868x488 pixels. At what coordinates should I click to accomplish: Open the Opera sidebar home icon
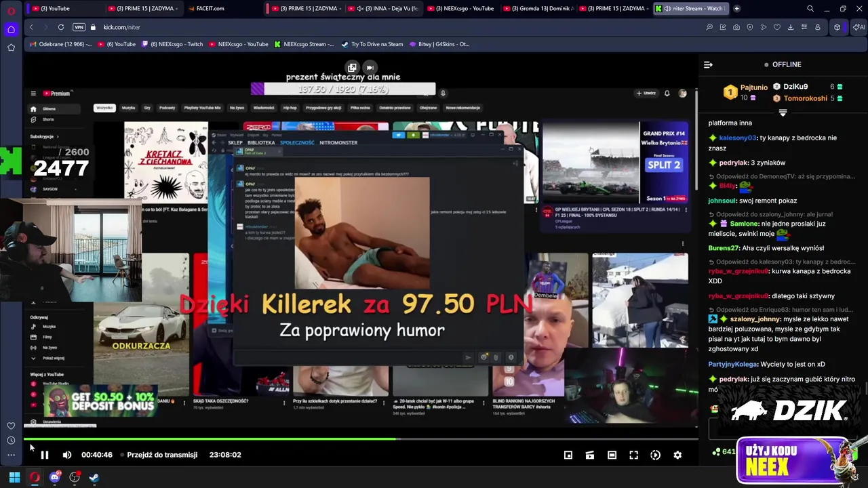pyautogui.click(x=11, y=29)
